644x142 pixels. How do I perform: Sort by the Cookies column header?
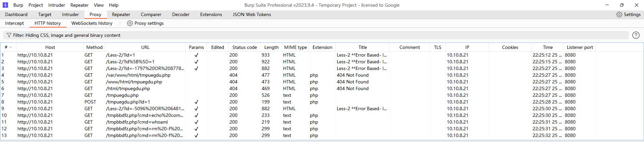(510, 47)
